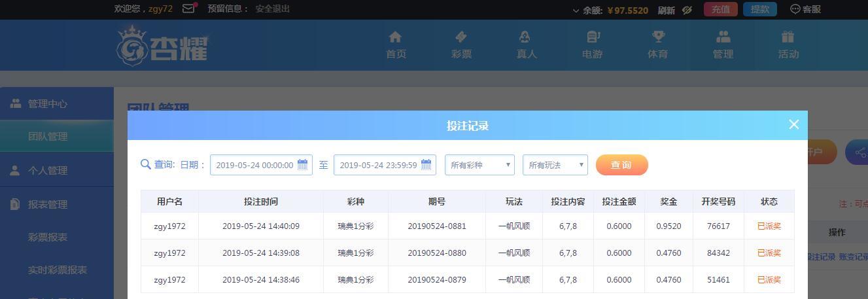This screenshot has width=868, height=299.
Task: Click 安全退出 to log out
Action: tap(273, 9)
